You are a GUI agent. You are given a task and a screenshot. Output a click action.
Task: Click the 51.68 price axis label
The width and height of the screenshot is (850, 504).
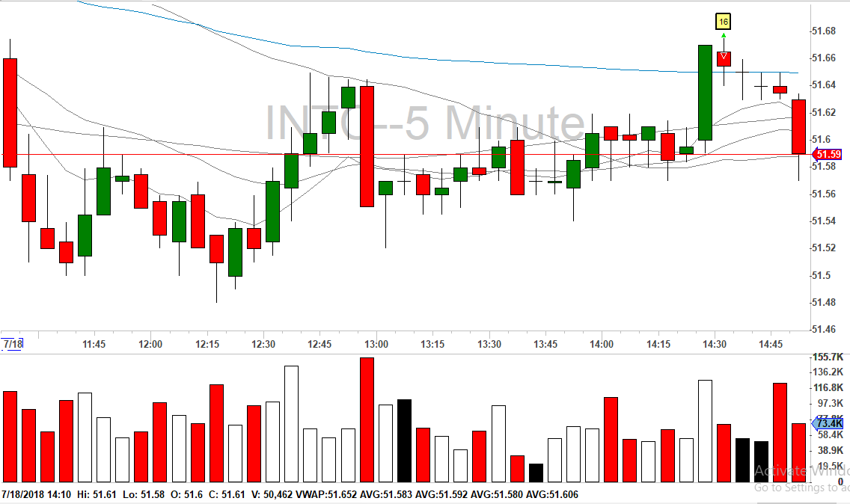pos(824,31)
